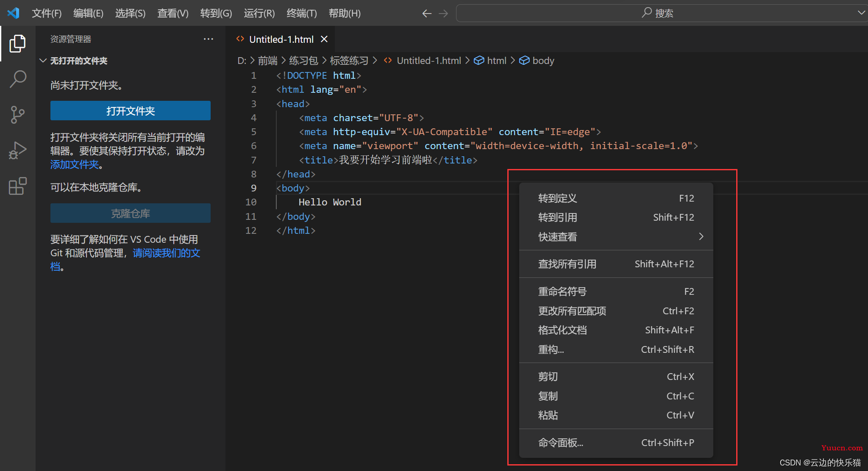
Task: Open the Search view in activity bar
Action: point(17,79)
